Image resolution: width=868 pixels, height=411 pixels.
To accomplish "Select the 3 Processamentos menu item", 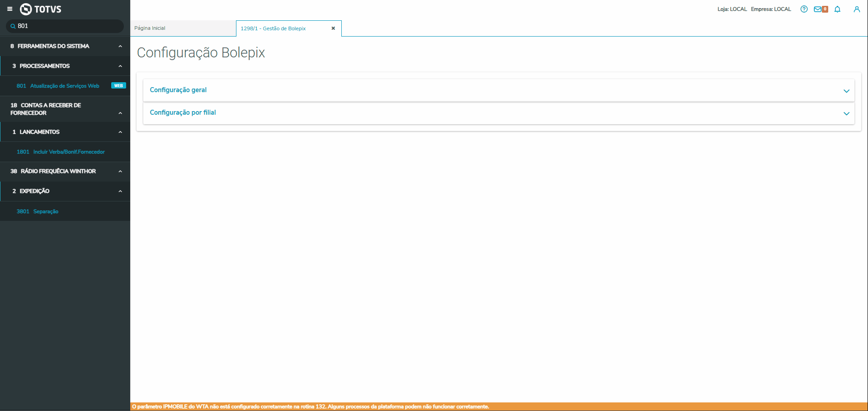I will tap(65, 66).
